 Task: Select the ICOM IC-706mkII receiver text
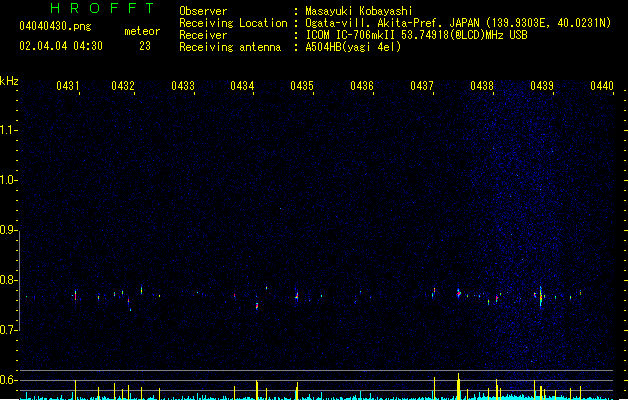416,35
